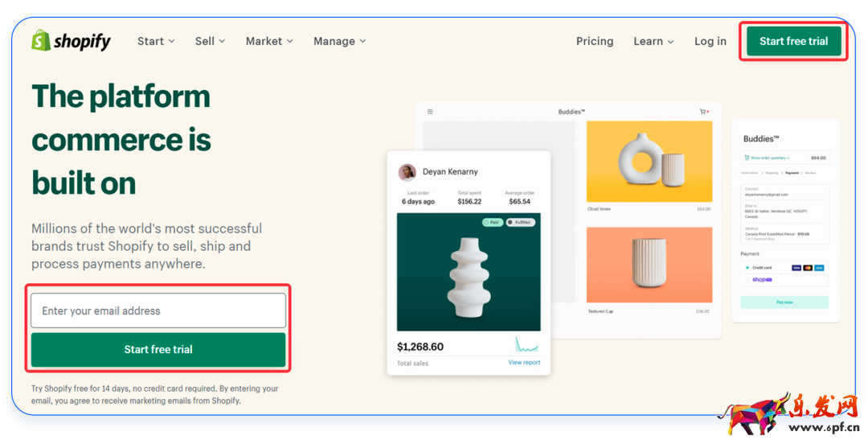Open the Cloud Vases product image
The width and height of the screenshot is (868, 444).
coord(649,162)
